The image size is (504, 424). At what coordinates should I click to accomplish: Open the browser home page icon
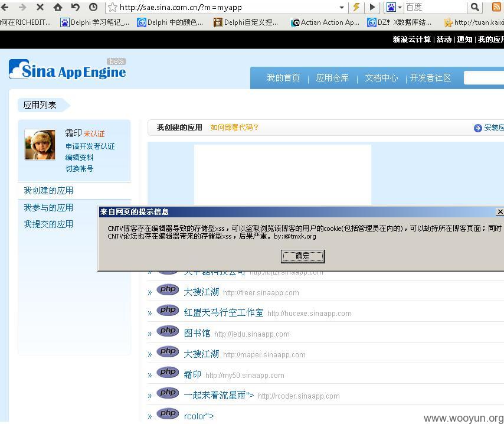58,6
